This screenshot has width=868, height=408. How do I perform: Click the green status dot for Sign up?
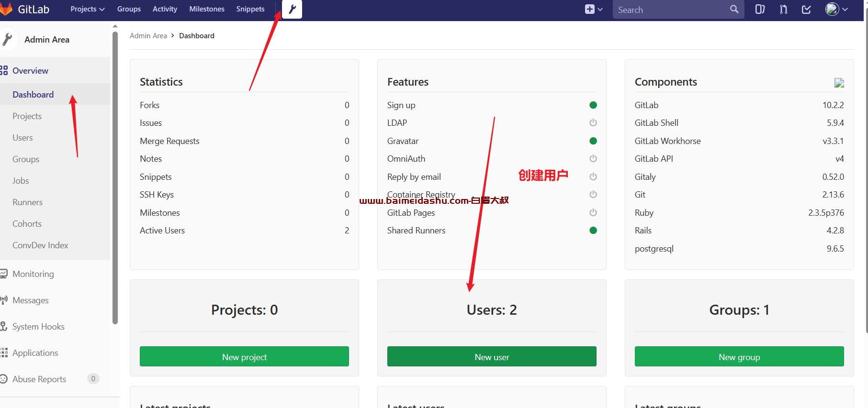(x=593, y=105)
